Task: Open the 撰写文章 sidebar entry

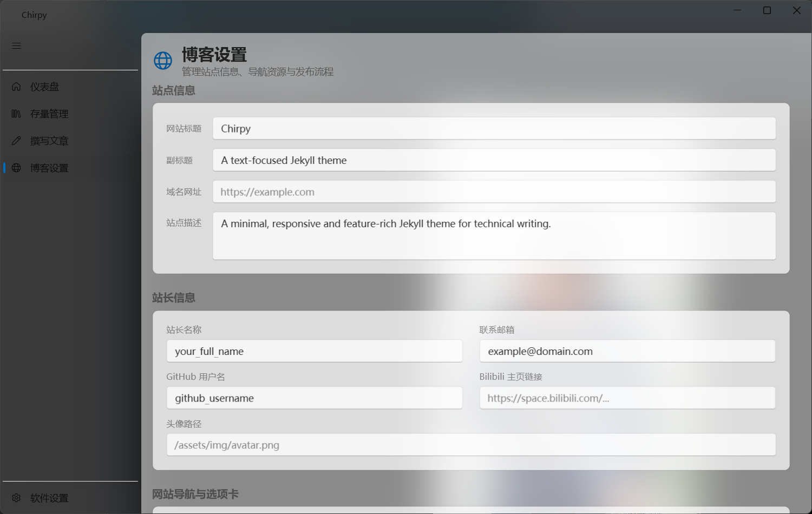Action: [49, 140]
